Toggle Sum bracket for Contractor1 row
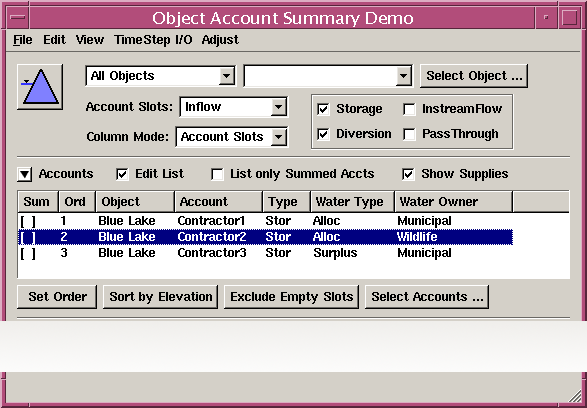The height and width of the screenshot is (408, 587). coord(28,221)
